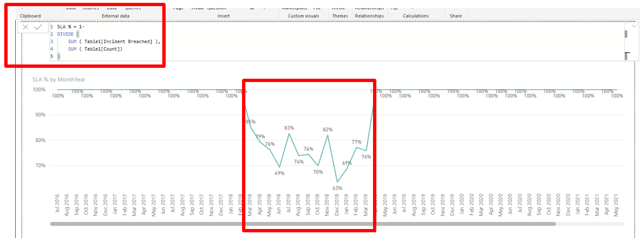Viewport: 644px width, 238px height.
Task: Click the 79% data label
Action: (260, 137)
